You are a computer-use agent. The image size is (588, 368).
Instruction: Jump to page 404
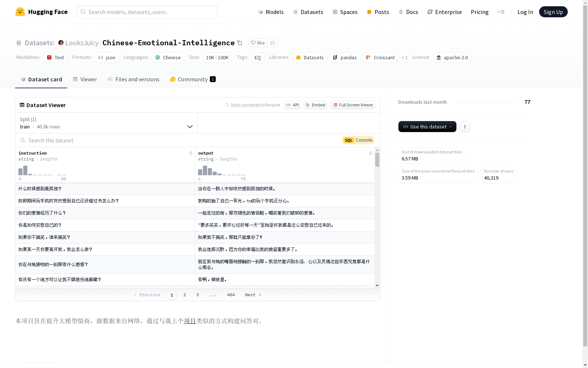pos(231,295)
